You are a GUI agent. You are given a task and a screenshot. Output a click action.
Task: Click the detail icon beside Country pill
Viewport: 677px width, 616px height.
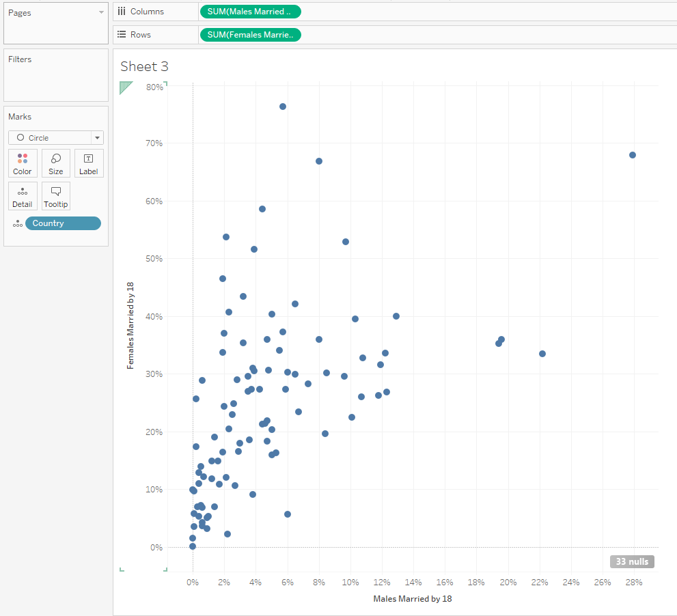(18, 223)
